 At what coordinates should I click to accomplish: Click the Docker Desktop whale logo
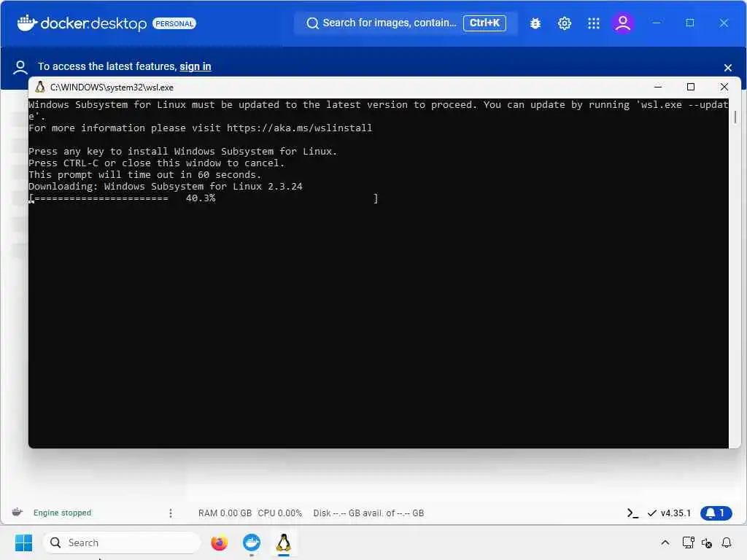point(27,23)
